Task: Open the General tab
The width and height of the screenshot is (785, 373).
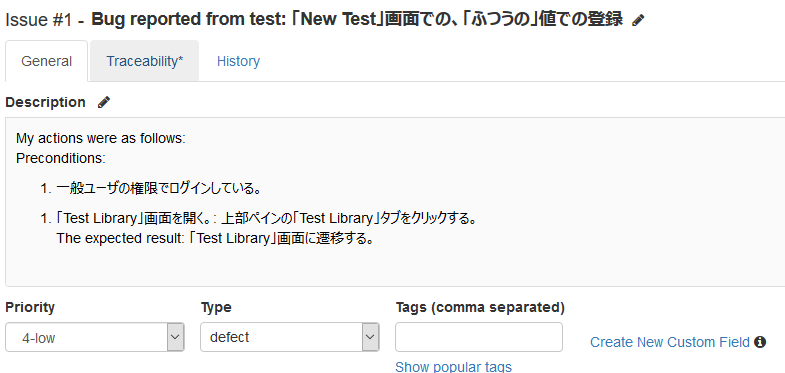Action: 47,61
